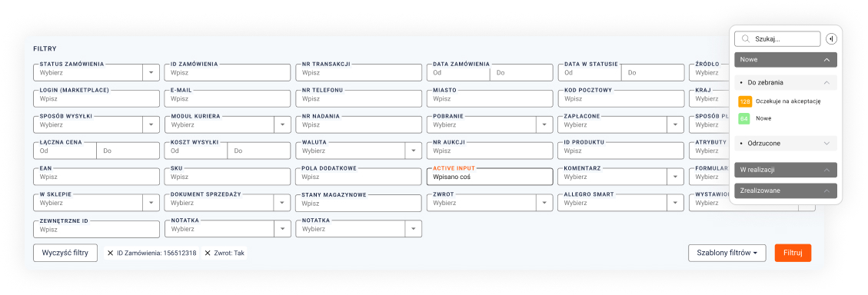The width and height of the screenshot is (868, 295).
Task: Collapse the Nowe section header
Action: tap(786, 60)
